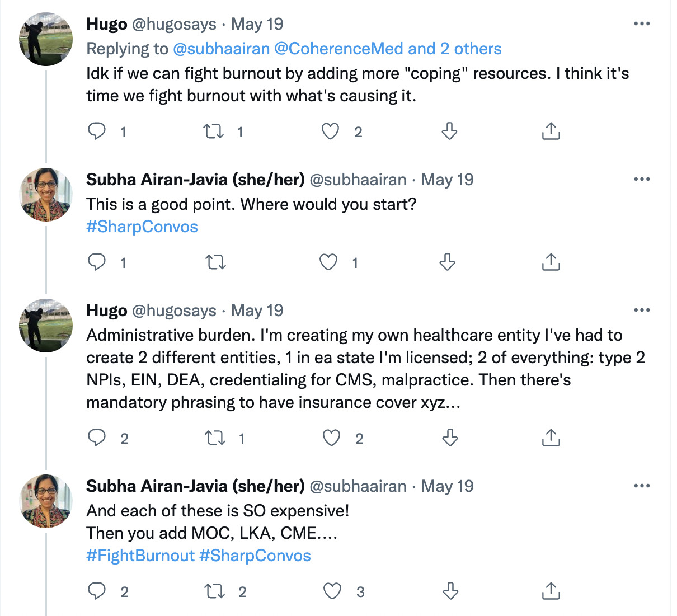Viewport: 677px width, 616px height.
Task: Downvote Hugo's first tweet in the thread
Action: pos(449,131)
